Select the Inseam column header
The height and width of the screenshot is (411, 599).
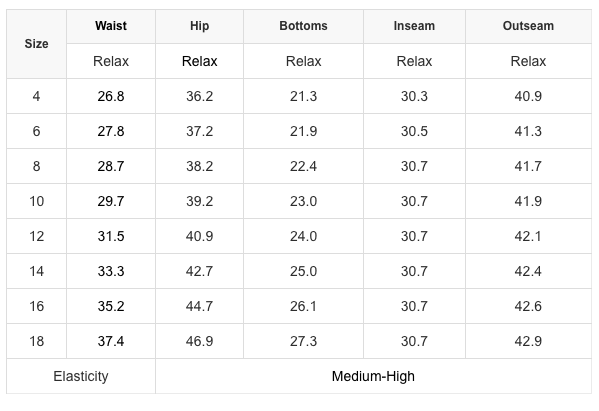414,26
